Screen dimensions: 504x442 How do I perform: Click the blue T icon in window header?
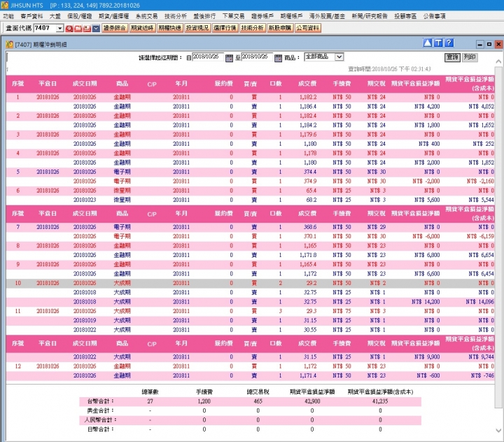point(438,43)
